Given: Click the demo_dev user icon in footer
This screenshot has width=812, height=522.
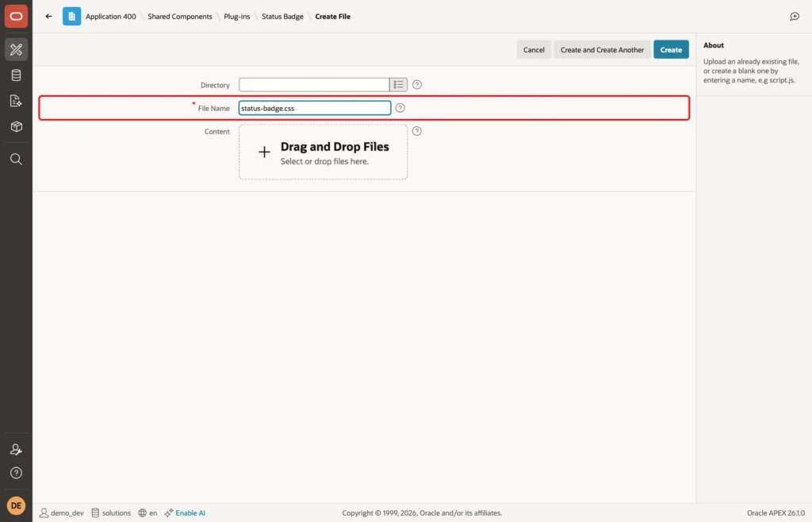Looking at the screenshot, I should [44, 512].
